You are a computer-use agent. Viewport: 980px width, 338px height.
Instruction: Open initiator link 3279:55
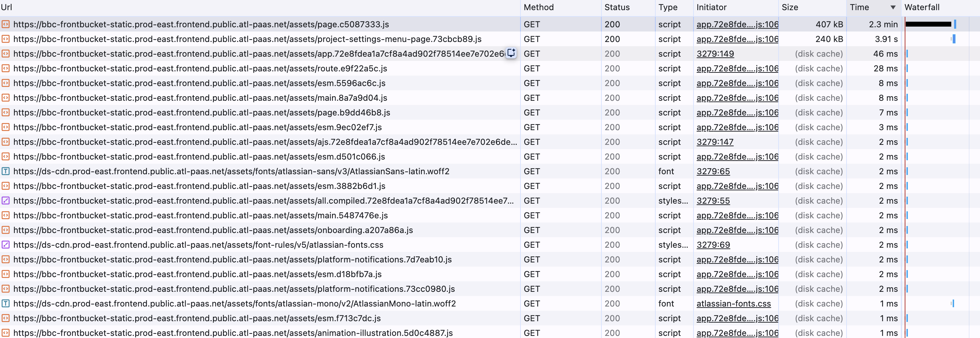coord(713,200)
